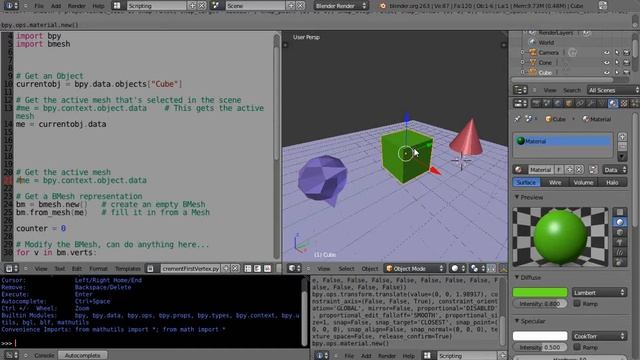The height and width of the screenshot is (360, 640).
Task: Click the Search menu in outliner header
Action: click(571, 90)
